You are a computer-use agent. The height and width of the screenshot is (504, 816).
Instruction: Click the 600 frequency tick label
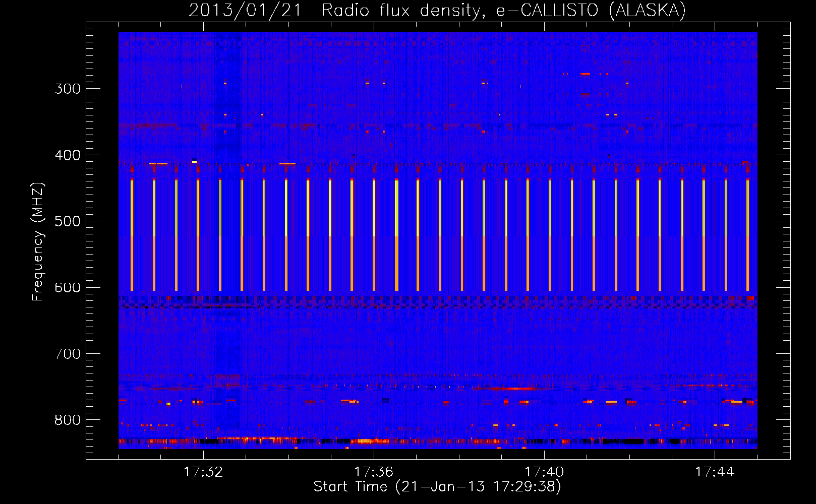(x=68, y=288)
